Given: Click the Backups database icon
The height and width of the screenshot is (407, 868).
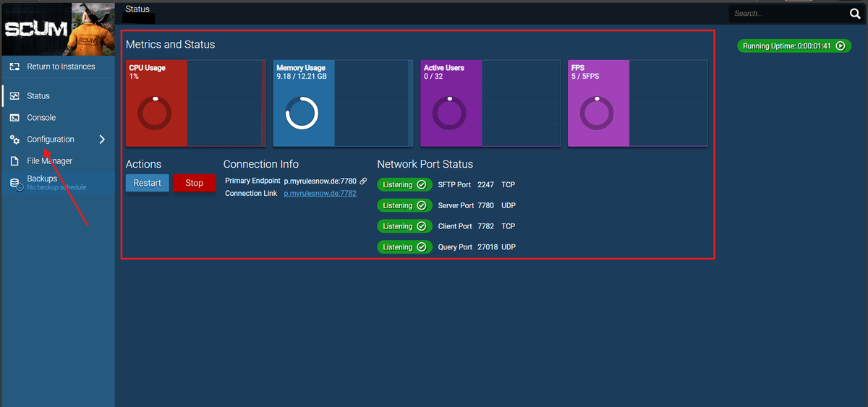Looking at the screenshot, I should pyautogui.click(x=14, y=184).
